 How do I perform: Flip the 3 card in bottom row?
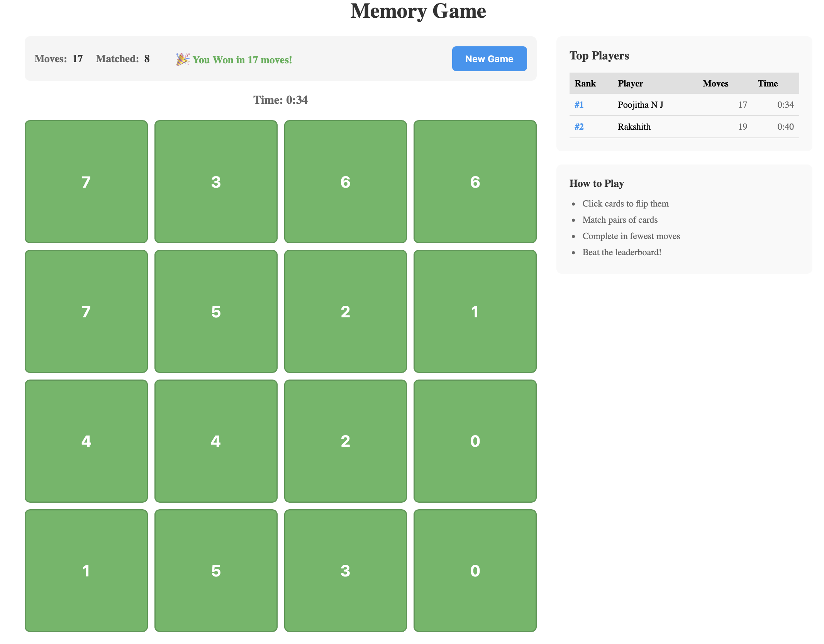345,571
